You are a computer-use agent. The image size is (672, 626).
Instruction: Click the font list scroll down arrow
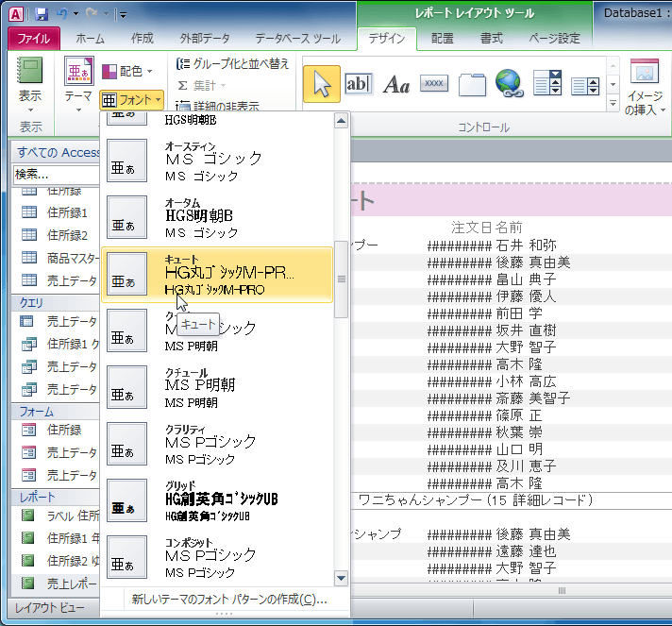(x=341, y=579)
